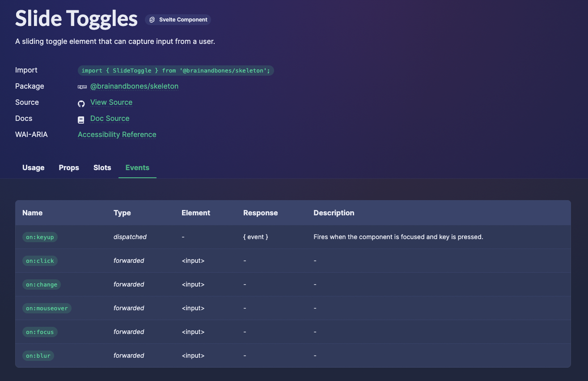Screen dimensions: 588x381
Task: Select the on:blur event badge
Action: 38,355
